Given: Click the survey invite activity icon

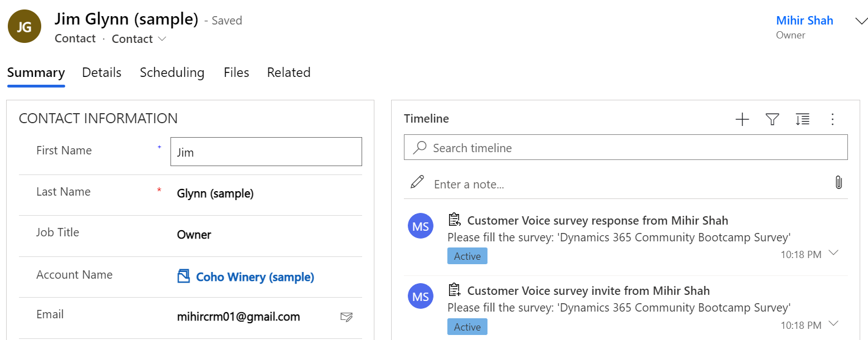Looking at the screenshot, I should [x=455, y=290].
